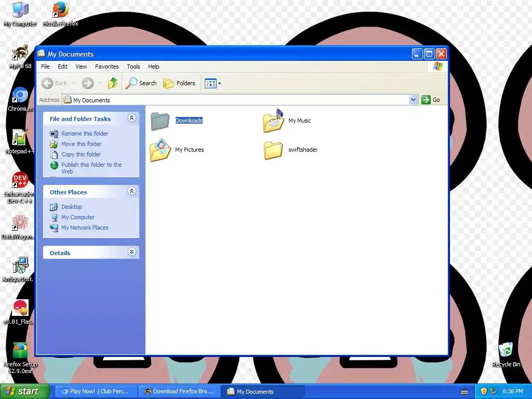Expand the Views dropdown arrow
532x399 pixels.
click(220, 83)
